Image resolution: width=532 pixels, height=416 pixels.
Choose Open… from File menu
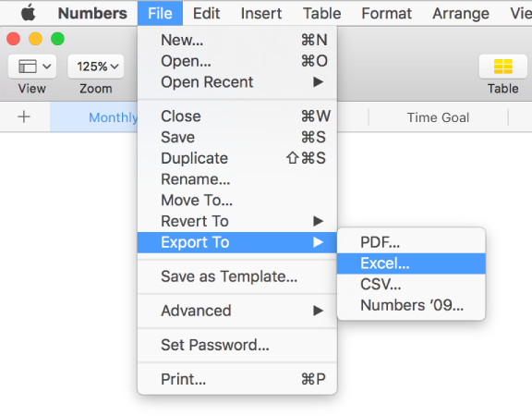click(237, 61)
